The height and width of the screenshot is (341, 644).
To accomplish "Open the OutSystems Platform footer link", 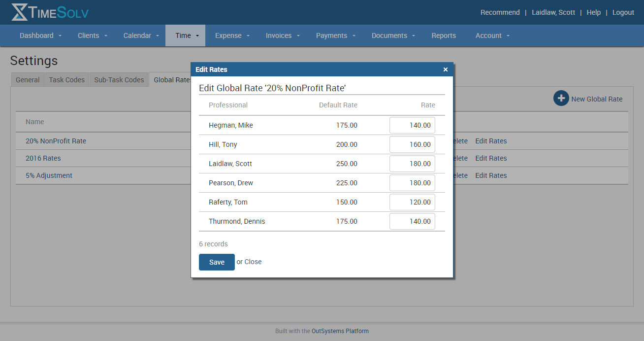I will pos(340,331).
